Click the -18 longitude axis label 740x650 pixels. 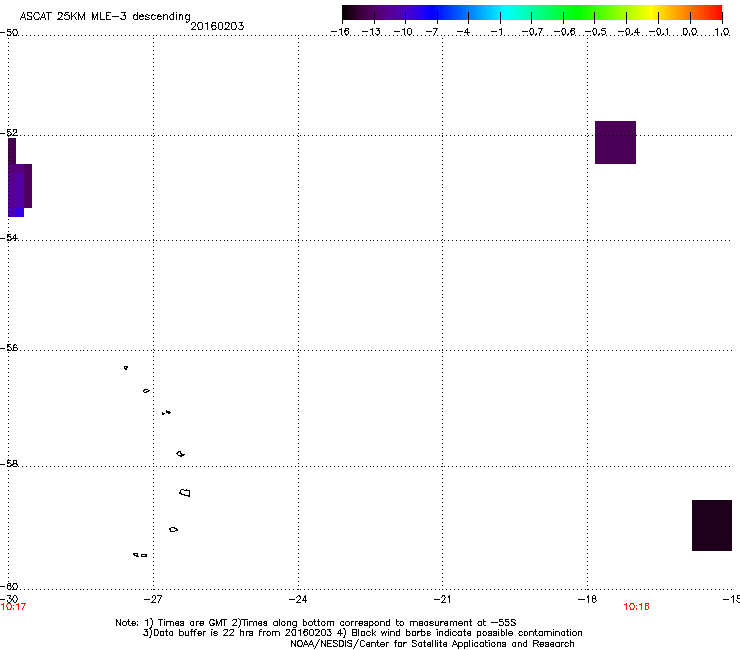pyautogui.click(x=587, y=599)
